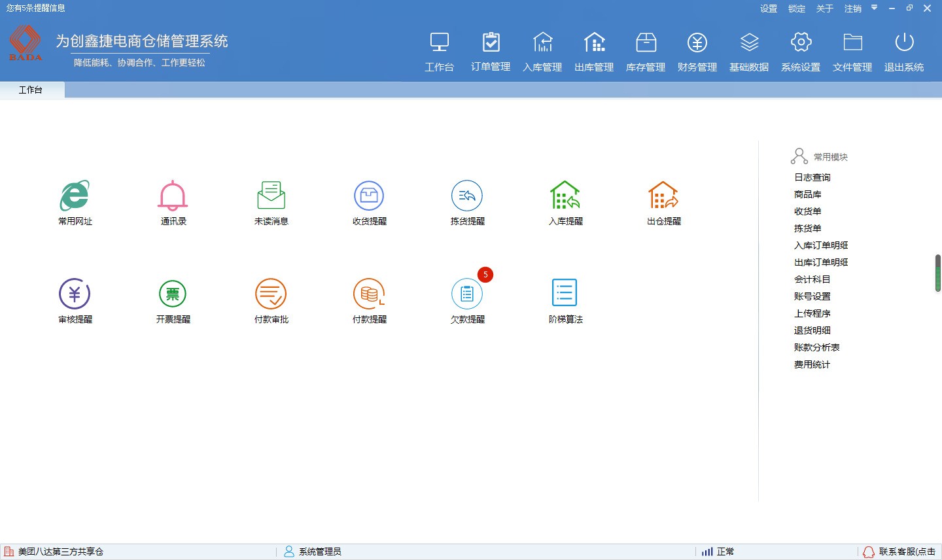The width and height of the screenshot is (942, 560).
Task: Open 付款提醒 coins icon
Action: point(369,293)
